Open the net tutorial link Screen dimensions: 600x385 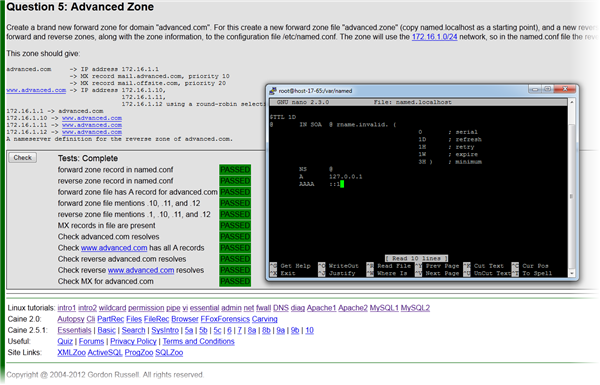click(249, 308)
